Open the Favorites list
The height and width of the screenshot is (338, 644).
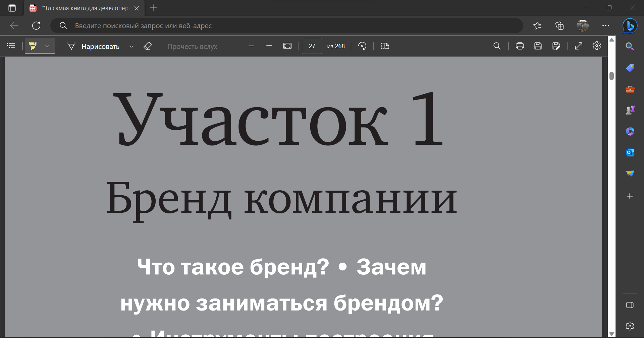pyautogui.click(x=537, y=25)
